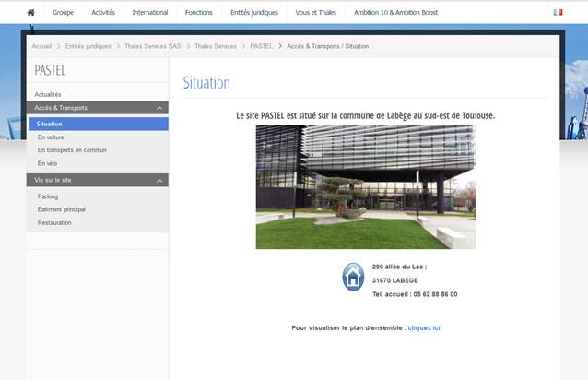Open Actualités in the sidebar
This screenshot has width=588, height=380.
click(x=48, y=94)
